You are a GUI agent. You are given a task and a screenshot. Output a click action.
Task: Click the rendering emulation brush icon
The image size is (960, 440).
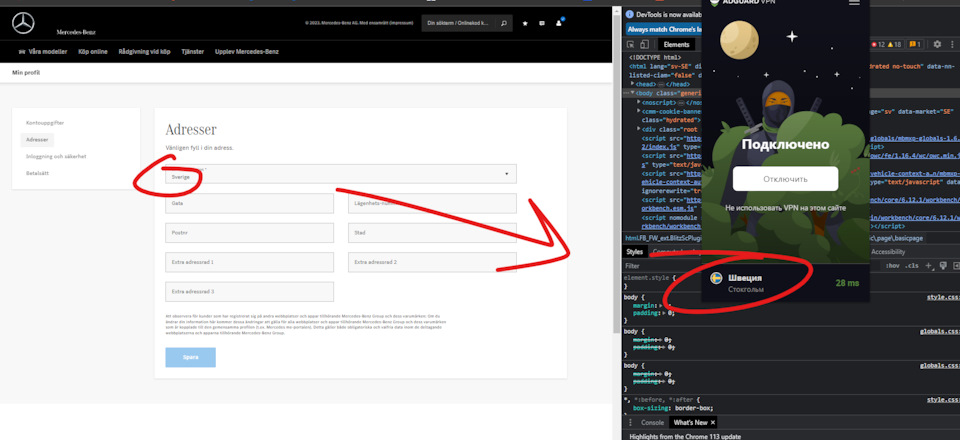point(943,266)
